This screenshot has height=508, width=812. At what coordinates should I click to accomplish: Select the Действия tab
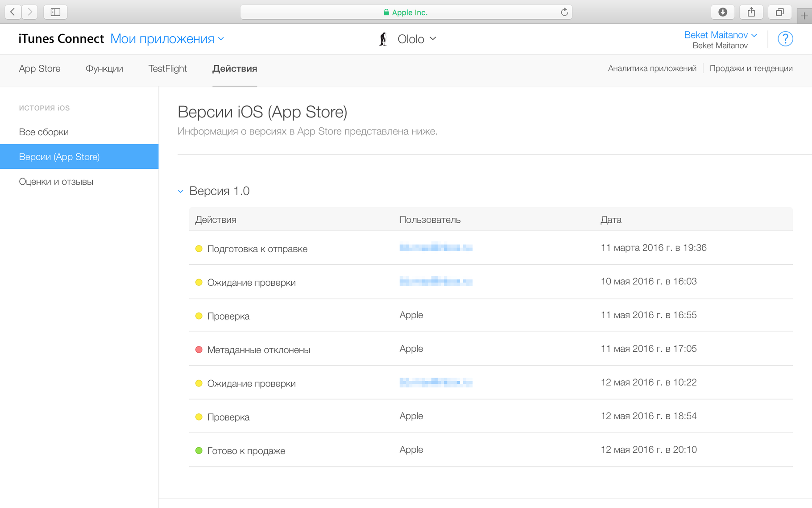pyautogui.click(x=235, y=69)
